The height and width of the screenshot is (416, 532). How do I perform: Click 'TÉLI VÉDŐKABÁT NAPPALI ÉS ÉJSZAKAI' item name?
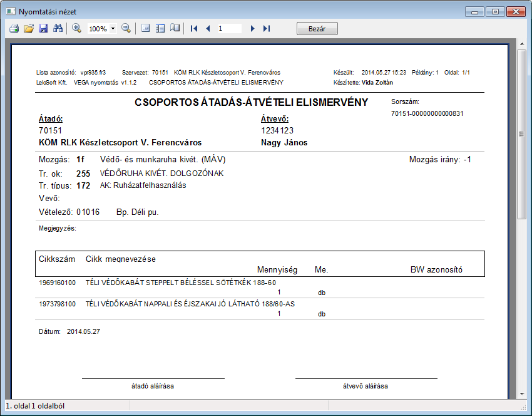pyautogui.click(x=190, y=304)
